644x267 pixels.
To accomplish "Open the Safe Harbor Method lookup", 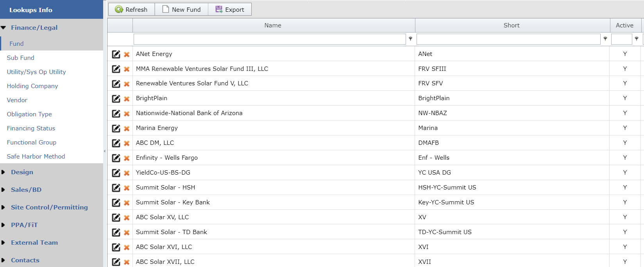I will pyautogui.click(x=36, y=157).
